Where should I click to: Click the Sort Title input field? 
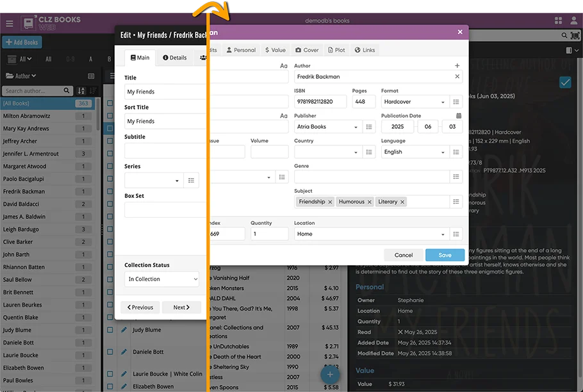(x=165, y=121)
